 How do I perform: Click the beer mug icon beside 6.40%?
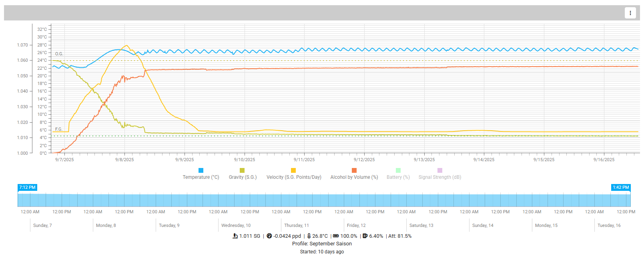tap(365, 236)
